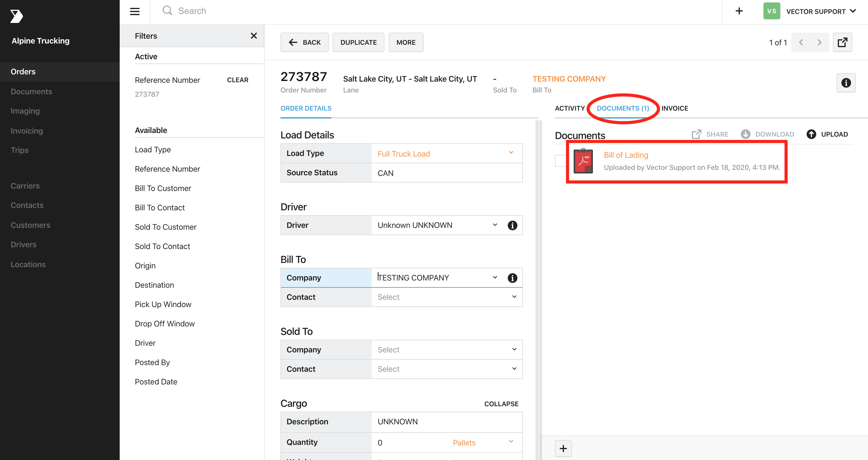Screen dimensions: 868x460
Task: Open Bill To Company dropdown
Action: 495,277
